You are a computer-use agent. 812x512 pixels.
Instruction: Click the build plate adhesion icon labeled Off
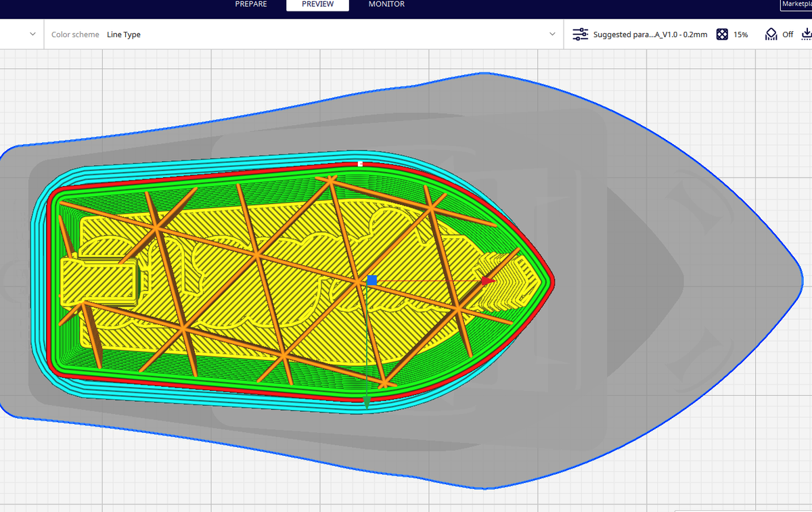tap(771, 33)
